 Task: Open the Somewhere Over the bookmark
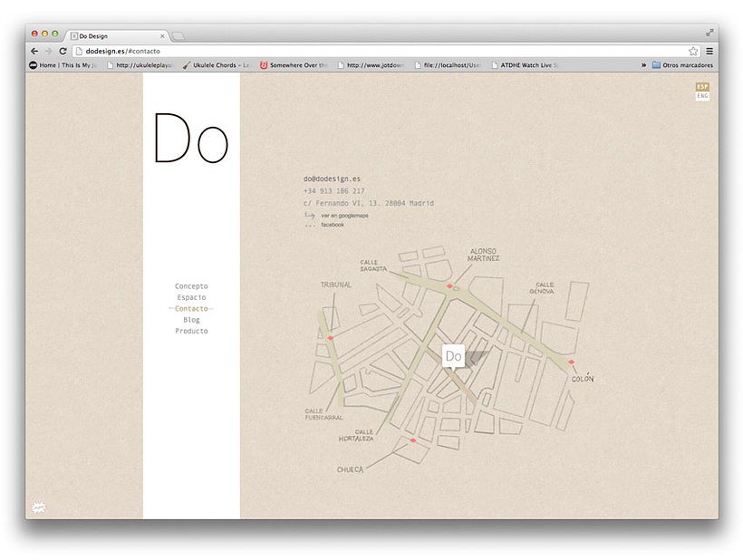(x=296, y=65)
